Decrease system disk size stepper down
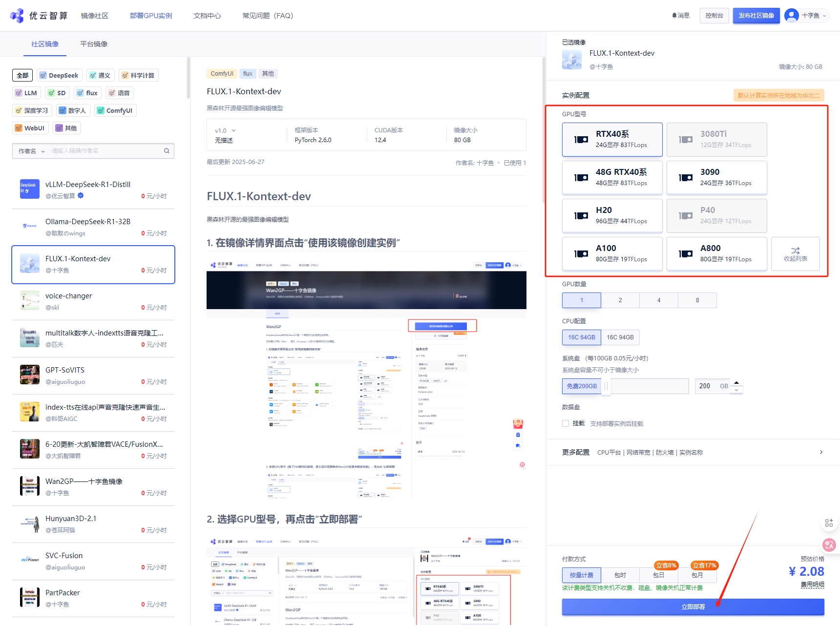The height and width of the screenshot is (627, 840). coord(736,390)
